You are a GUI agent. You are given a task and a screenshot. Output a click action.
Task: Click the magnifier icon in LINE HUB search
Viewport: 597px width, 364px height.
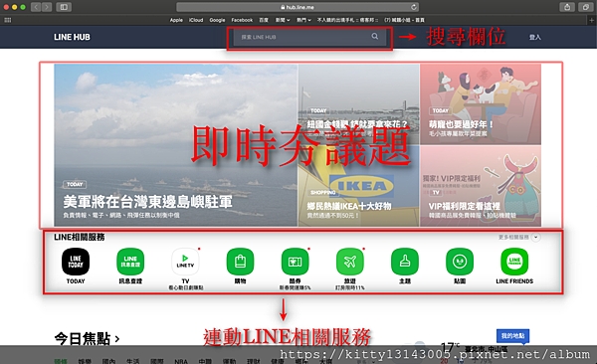pos(375,36)
